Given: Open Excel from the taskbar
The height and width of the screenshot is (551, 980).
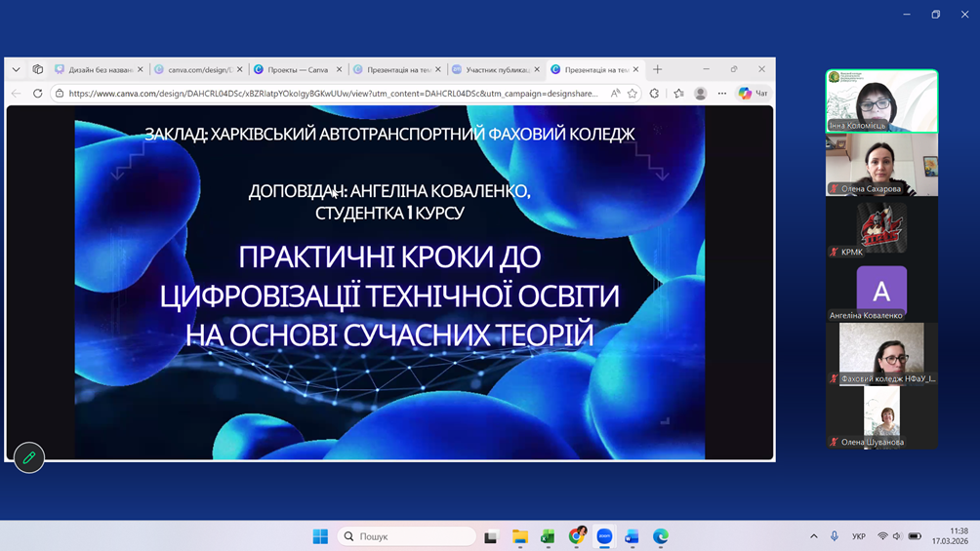Looking at the screenshot, I should click(x=548, y=536).
